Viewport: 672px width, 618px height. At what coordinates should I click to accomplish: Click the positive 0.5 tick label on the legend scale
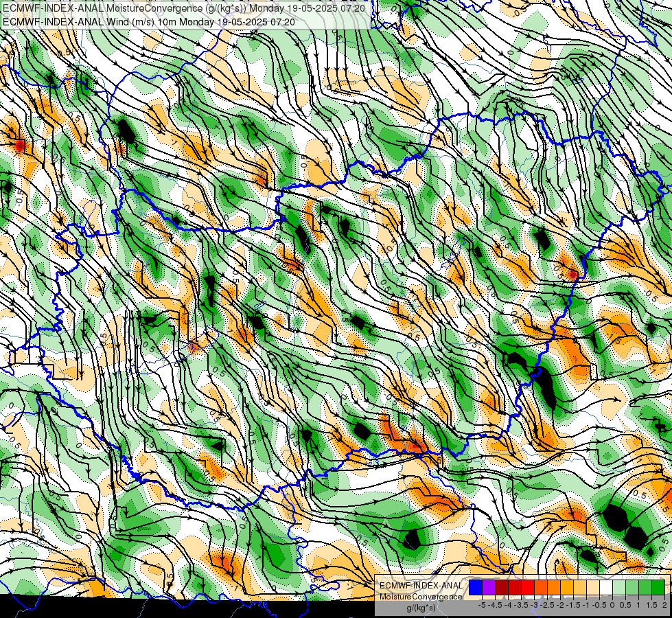tap(625, 605)
